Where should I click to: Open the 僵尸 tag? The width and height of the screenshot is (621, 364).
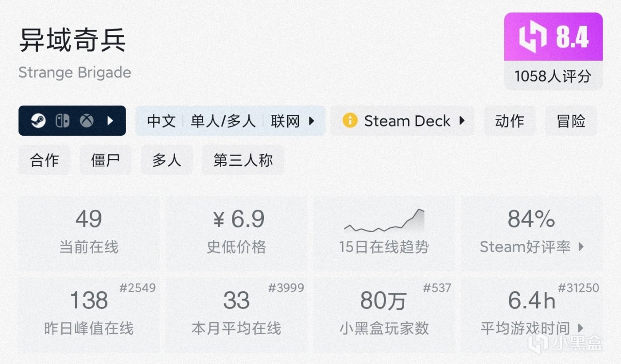pos(105,160)
